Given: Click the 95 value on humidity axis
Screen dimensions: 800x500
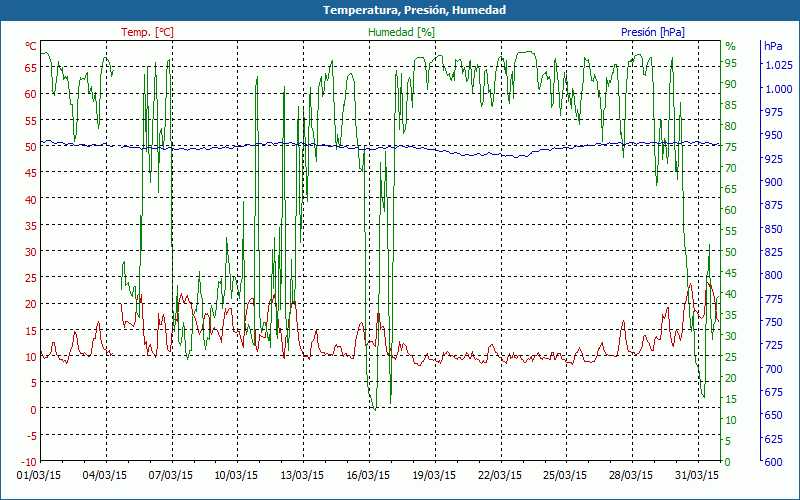Looking at the screenshot, I should (x=731, y=63).
